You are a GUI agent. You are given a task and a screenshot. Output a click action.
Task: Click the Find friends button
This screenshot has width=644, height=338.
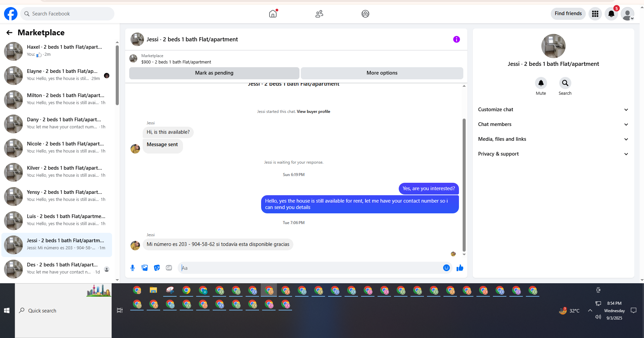tap(568, 13)
